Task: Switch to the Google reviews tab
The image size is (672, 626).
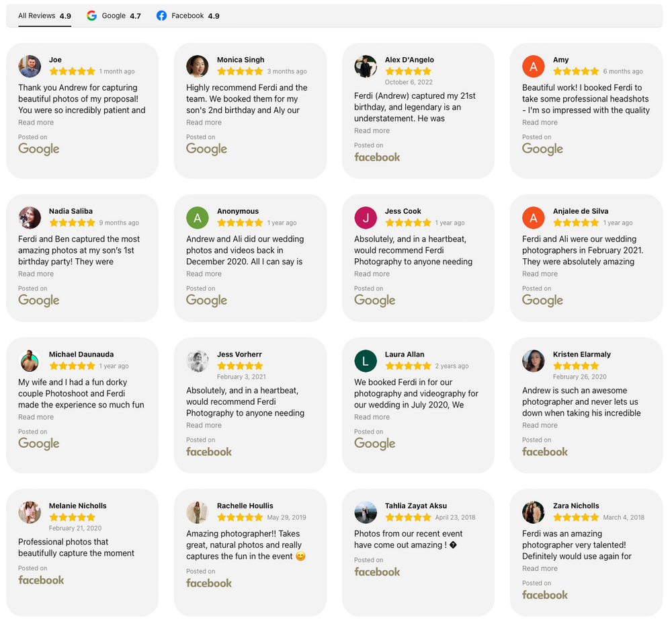Action: (x=114, y=16)
